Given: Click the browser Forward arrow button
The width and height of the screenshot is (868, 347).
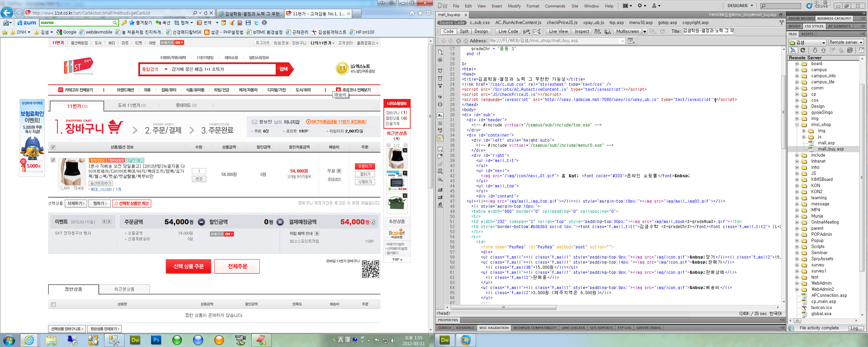Looking at the screenshot, I should [x=19, y=13].
